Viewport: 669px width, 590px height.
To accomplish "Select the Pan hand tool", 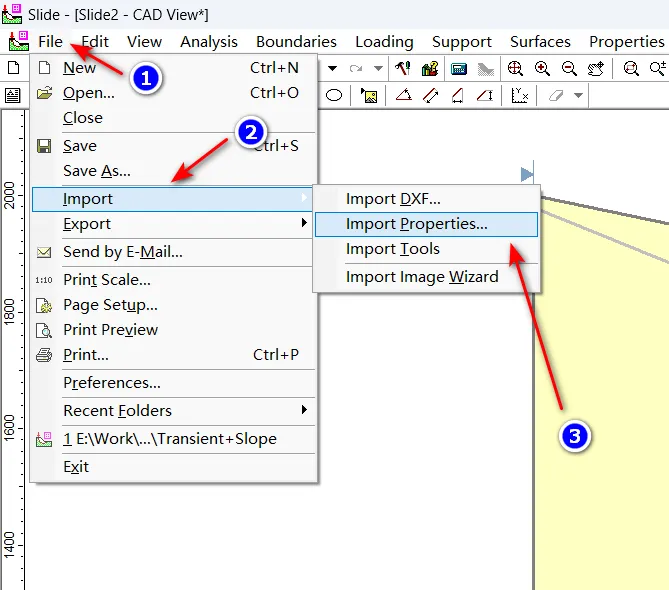I will pyautogui.click(x=596, y=69).
